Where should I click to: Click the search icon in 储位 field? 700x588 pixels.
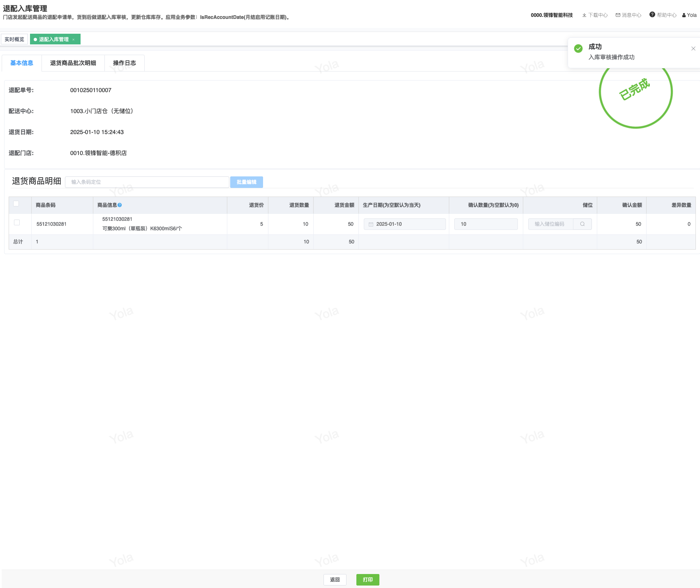click(x=582, y=224)
